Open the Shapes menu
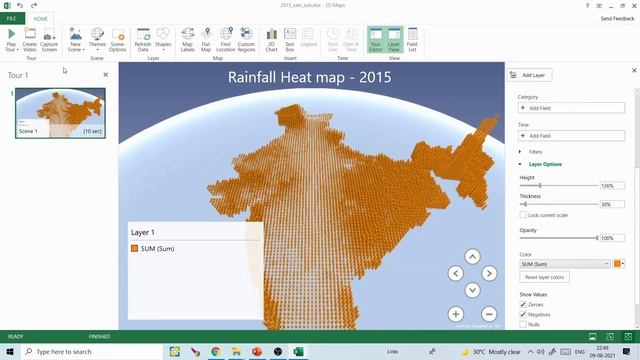Image resolution: width=640 pixels, height=360 pixels. coord(163,40)
